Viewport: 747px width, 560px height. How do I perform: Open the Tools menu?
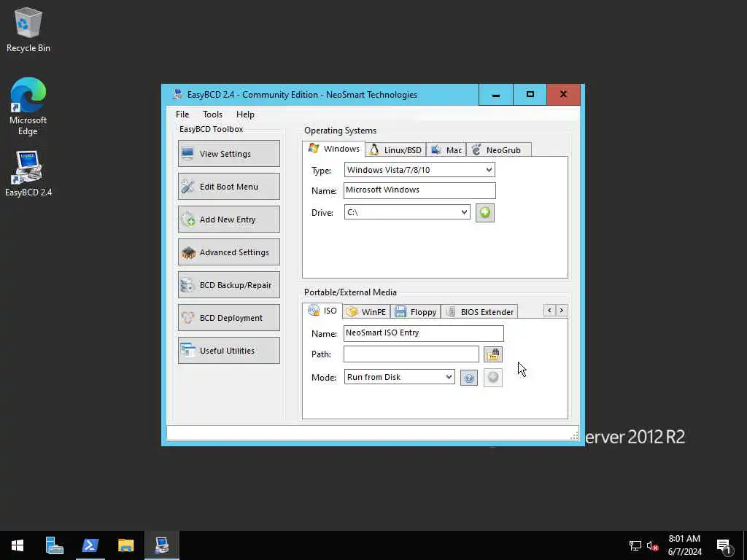pos(212,114)
